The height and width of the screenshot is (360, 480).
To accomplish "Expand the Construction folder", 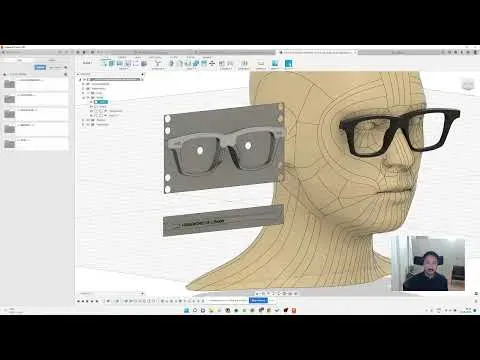I will 83,124.
